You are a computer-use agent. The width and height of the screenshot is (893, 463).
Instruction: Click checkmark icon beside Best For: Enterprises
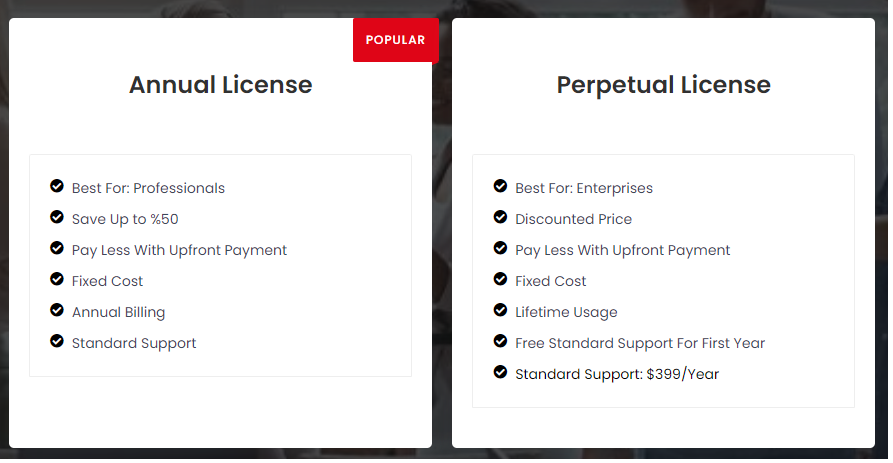pos(500,186)
